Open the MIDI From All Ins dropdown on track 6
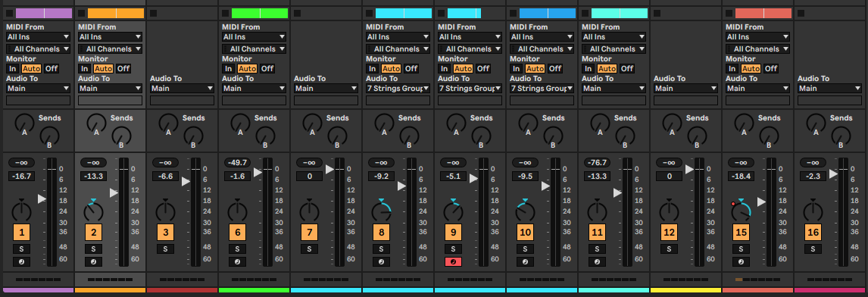Viewport: 868px width, 297px height. [254, 36]
